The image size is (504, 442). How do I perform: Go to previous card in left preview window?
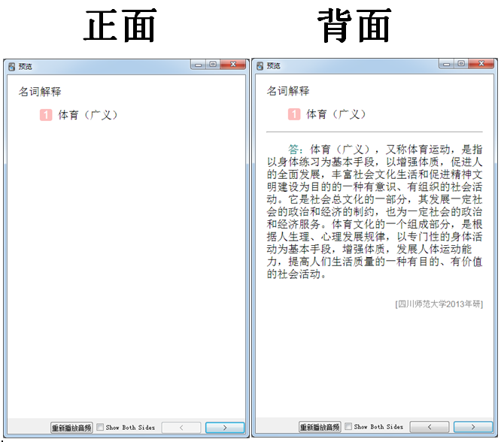(181, 428)
